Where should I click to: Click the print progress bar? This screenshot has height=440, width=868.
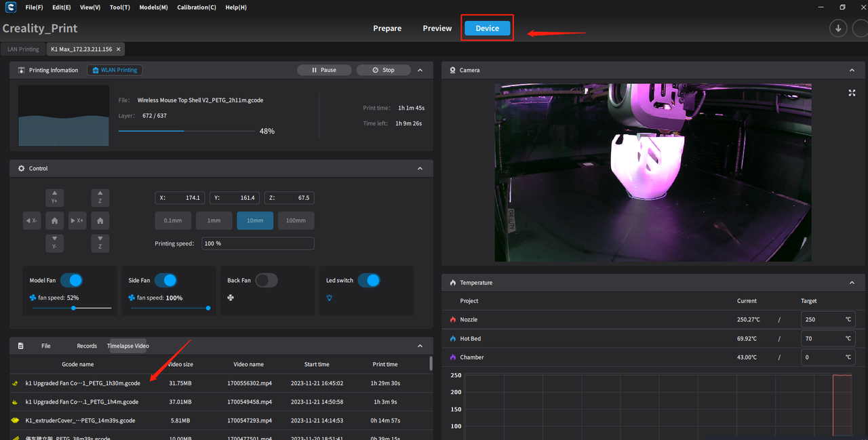[186, 131]
